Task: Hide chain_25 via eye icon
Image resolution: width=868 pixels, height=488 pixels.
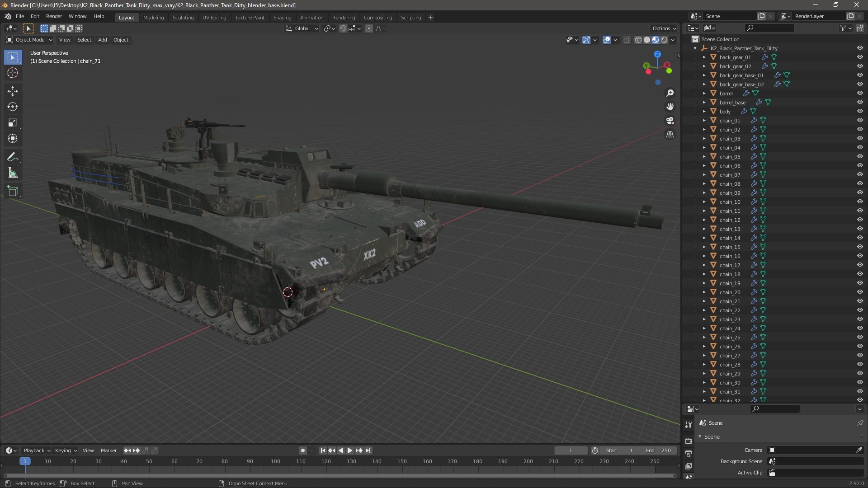Action: point(860,338)
